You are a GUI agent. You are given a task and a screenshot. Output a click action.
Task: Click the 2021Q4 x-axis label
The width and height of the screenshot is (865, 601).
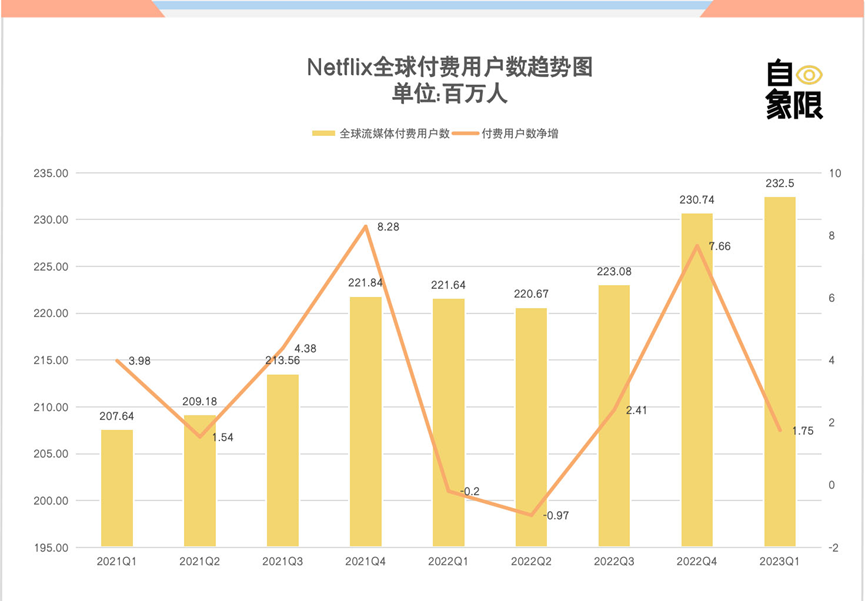365,563
